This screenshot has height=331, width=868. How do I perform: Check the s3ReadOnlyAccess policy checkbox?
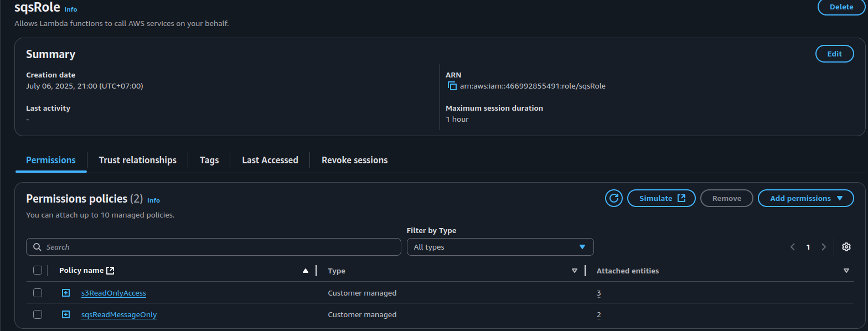38,293
